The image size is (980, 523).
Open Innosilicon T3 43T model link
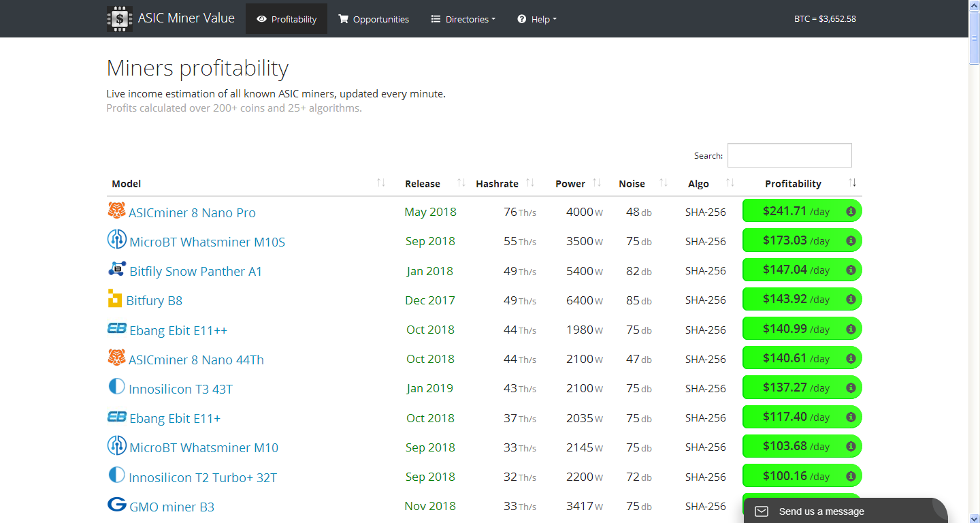[181, 389]
